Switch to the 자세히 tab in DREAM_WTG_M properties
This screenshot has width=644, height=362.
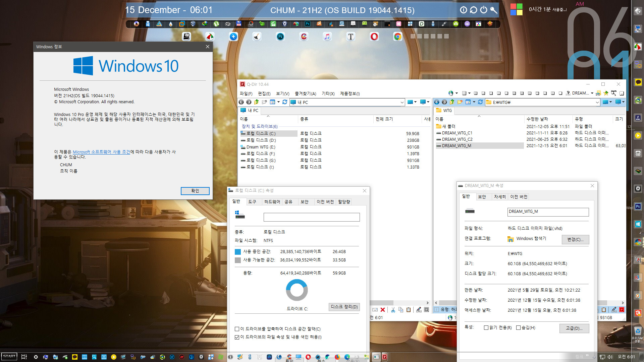click(499, 197)
